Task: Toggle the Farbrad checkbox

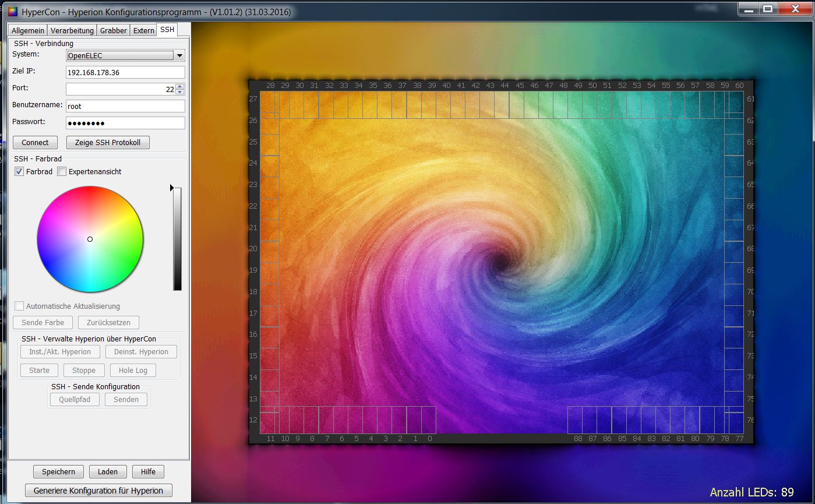Action: (19, 172)
